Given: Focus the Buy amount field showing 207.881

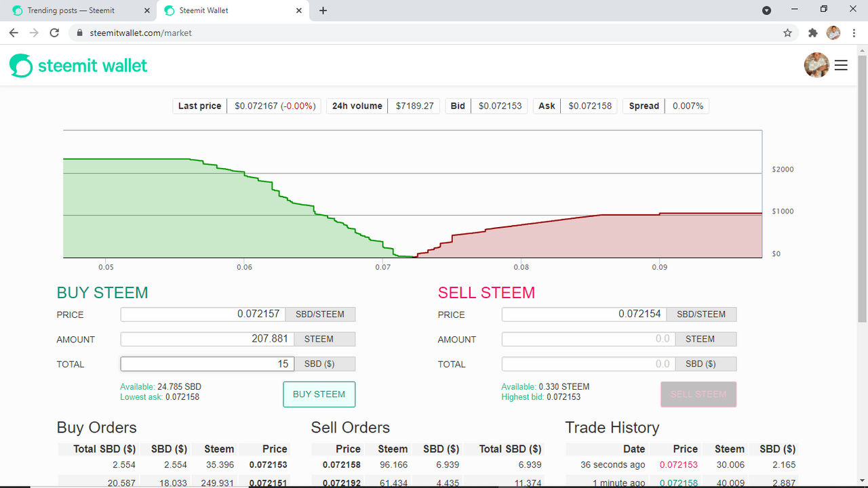Looking at the screenshot, I should [206, 339].
